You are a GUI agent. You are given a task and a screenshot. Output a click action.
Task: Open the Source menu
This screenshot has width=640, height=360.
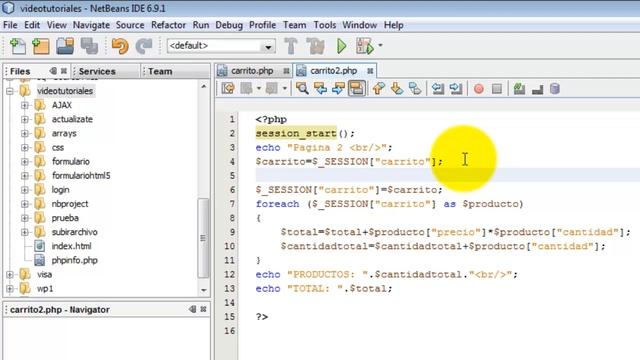click(x=130, y=25)
